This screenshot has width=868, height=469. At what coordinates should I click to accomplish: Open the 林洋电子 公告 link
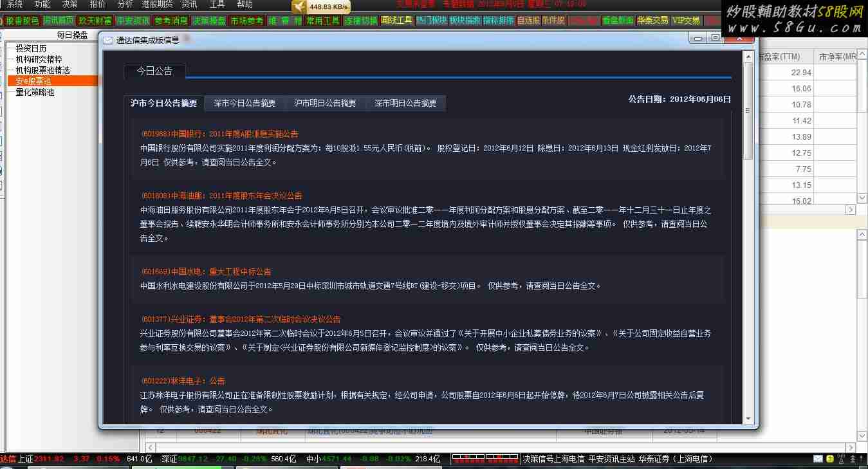(183, 381)
